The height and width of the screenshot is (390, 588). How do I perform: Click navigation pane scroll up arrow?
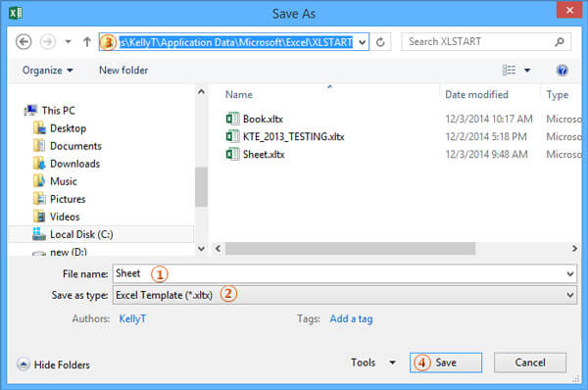point(201,92)
